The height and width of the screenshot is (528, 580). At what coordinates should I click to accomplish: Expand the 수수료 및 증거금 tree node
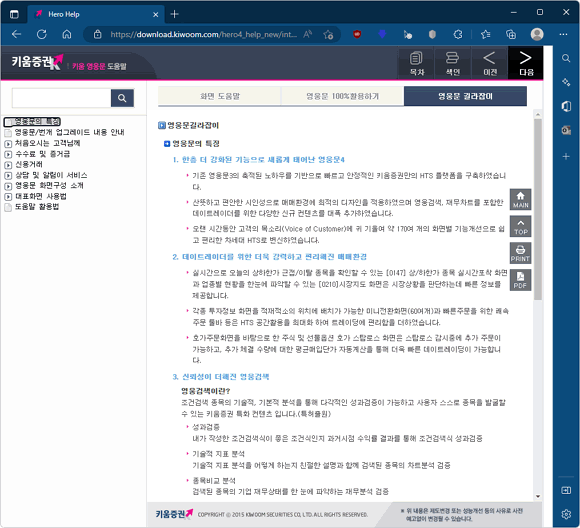click(x=8, y=154)
